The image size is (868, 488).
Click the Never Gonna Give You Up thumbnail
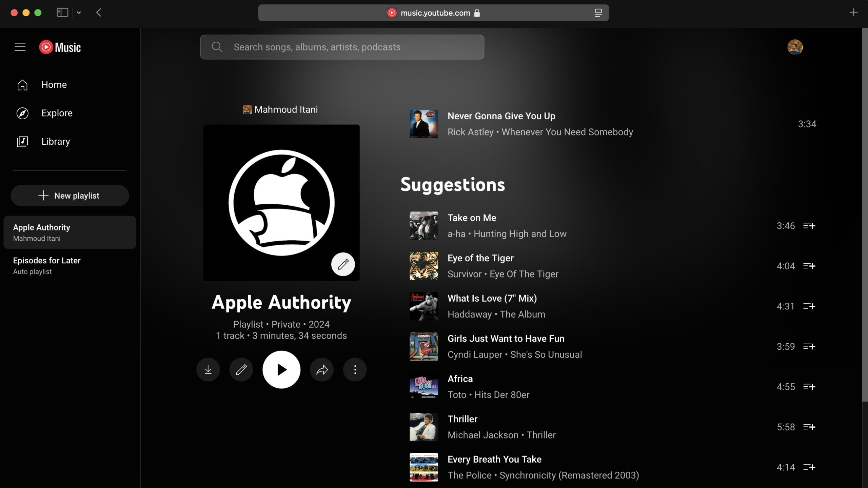(x=424, y=123)
